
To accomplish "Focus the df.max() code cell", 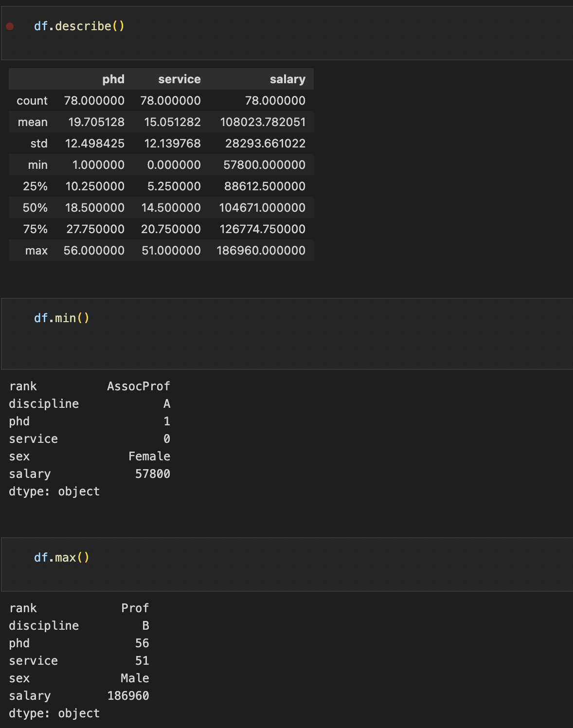I will pyautogui.click(x=287, y=564).
